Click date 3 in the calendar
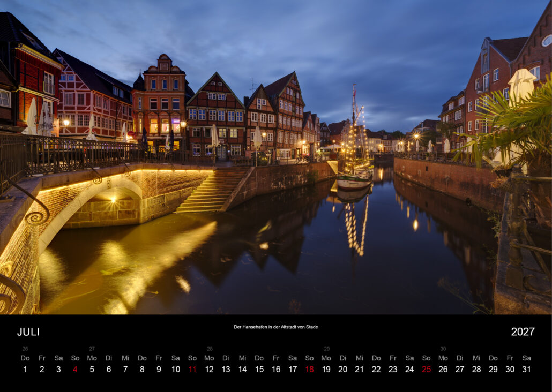This screenshot has height=392, width=552. [58, 369]
